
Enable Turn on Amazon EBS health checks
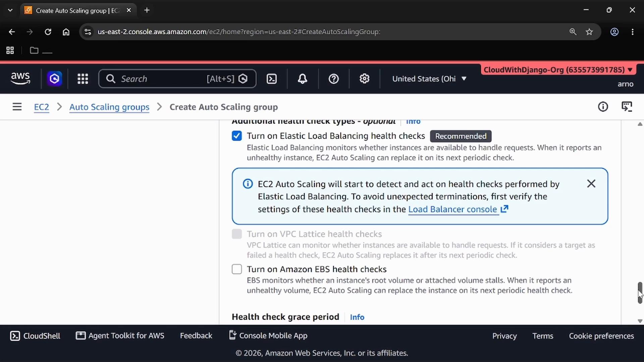click(x=237, y=269)
